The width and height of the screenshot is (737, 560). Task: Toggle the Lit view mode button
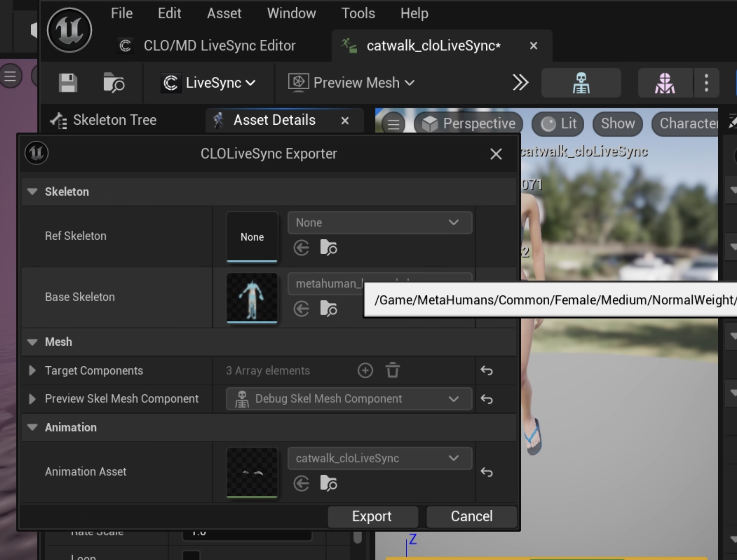pos(558,124)
